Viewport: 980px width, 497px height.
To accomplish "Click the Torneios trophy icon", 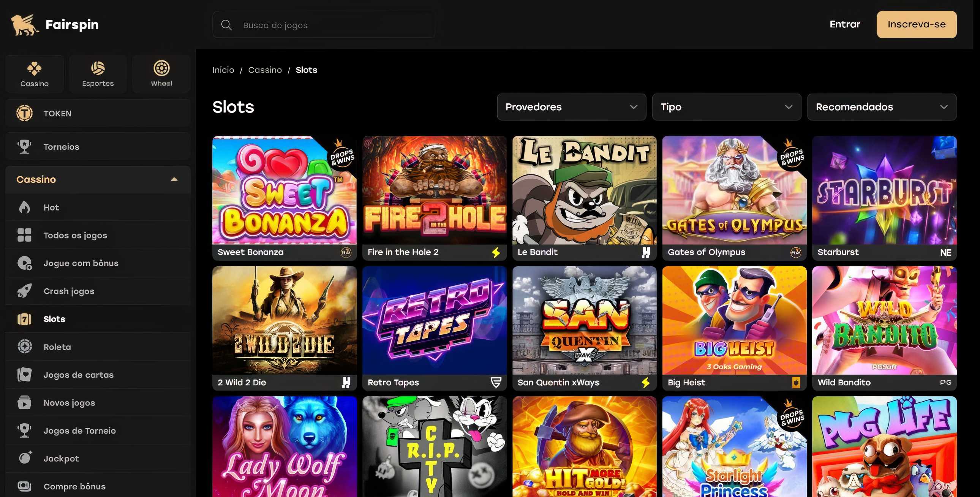I will point(24,147).
